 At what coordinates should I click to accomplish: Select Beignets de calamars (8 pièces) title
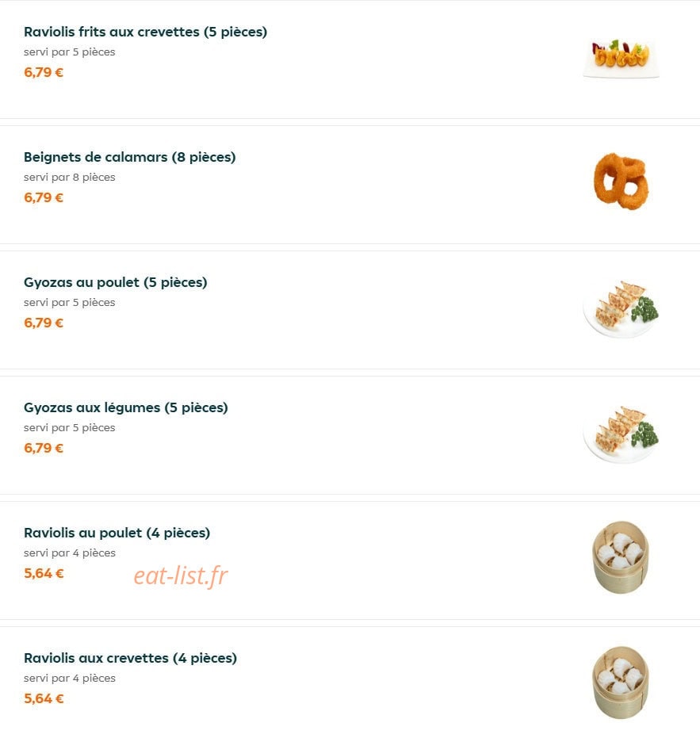click(130, 157)
